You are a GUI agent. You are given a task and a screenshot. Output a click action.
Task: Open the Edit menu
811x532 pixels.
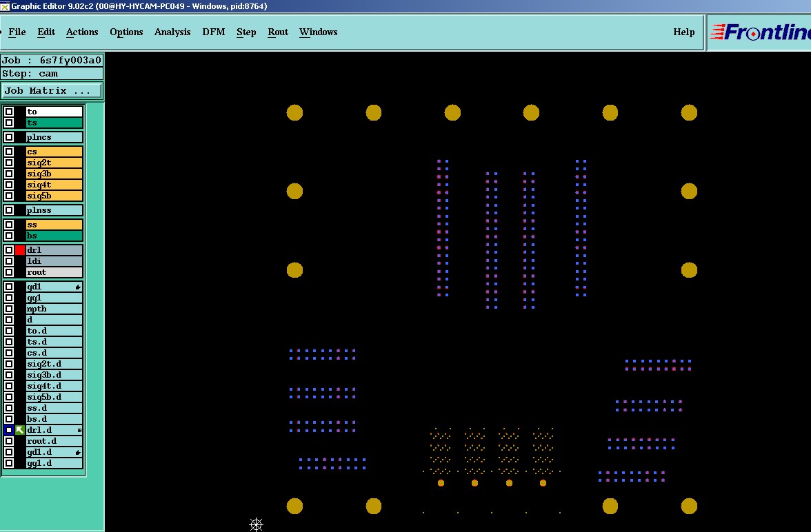coord(46,32)
